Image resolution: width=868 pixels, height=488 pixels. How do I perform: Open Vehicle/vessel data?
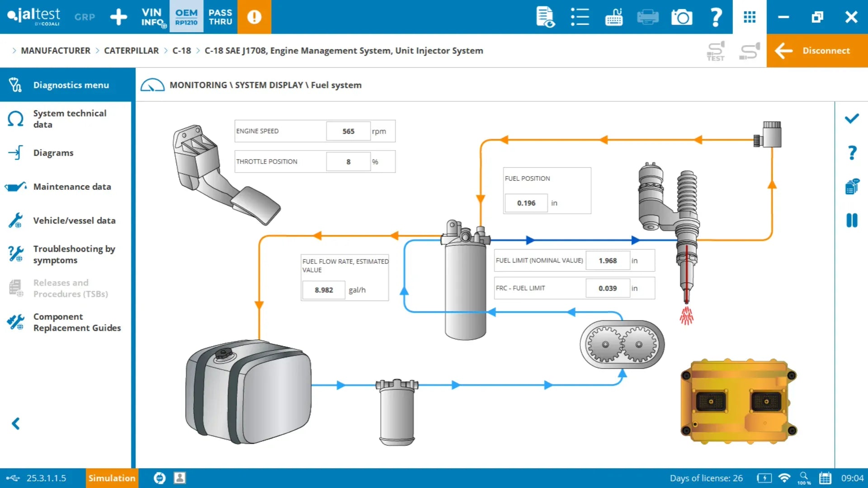[66, 221]
